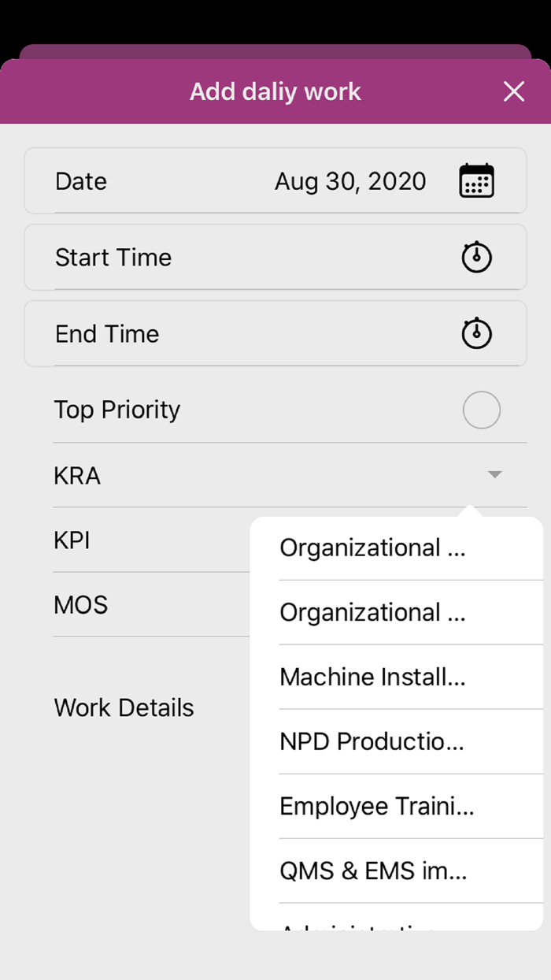Expand the KRA dropdown arrow
Screen dimensions: 551x980
click(494, 475)
